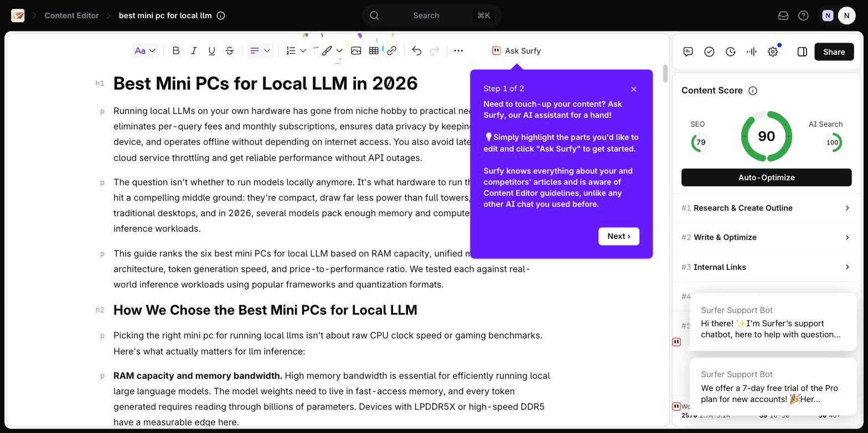The width and height of the screenshot is (868, 433).
Task: Toggle the sidebar panel layout icon
Action: pyautogui.click(x=802, y=51)
